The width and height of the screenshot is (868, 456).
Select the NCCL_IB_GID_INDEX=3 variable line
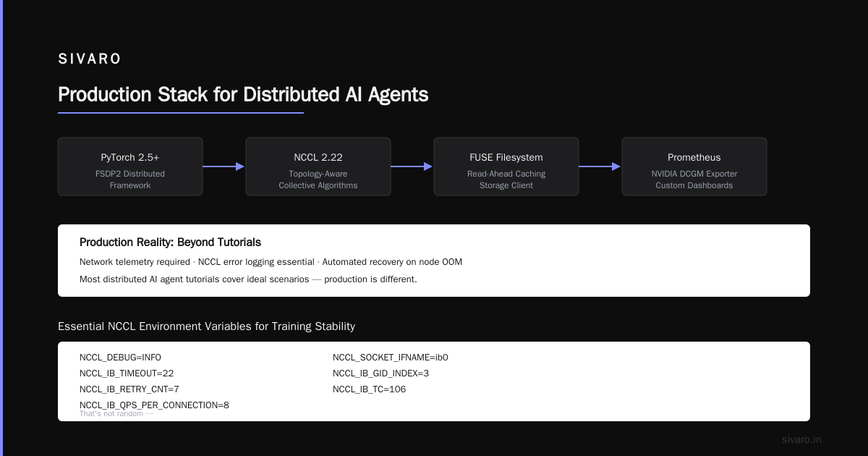coord(380,373)
